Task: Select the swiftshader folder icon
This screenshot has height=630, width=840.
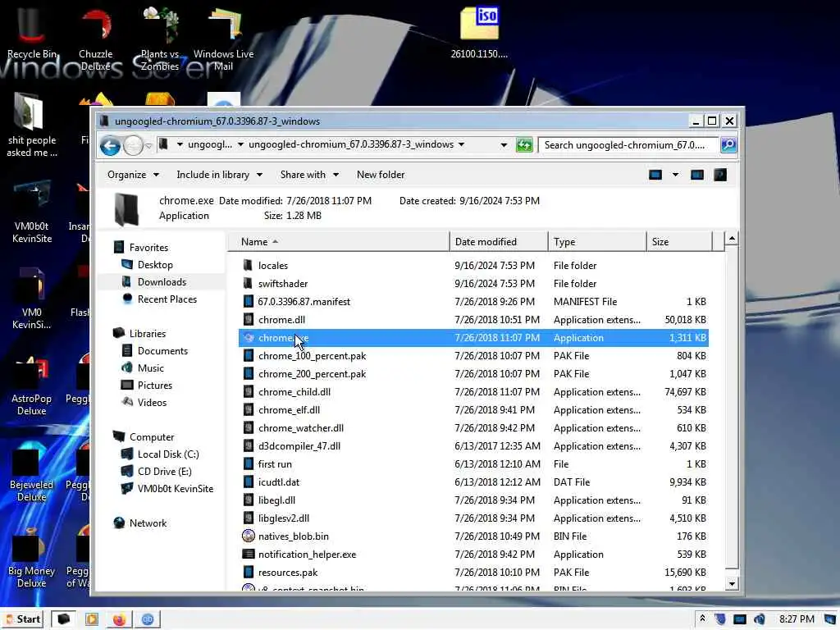Action: click(248, 283)
